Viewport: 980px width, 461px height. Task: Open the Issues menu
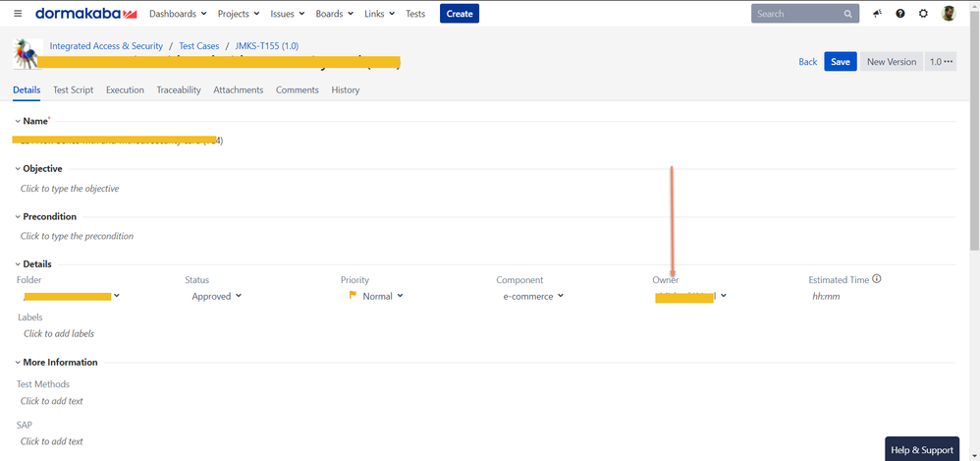[287, 13]
